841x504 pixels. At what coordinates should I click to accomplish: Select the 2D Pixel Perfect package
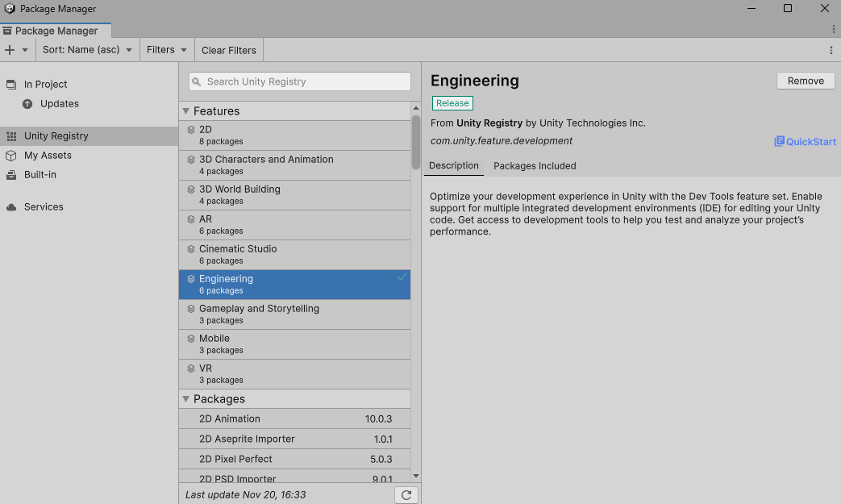(x=295, y=460)
